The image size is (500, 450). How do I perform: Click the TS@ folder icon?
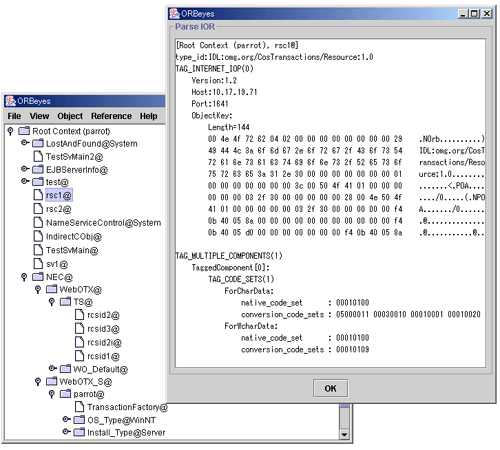65,302
